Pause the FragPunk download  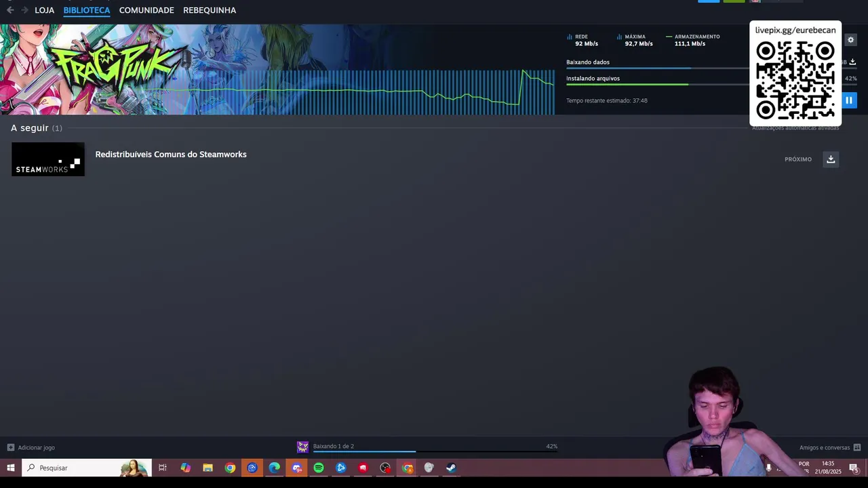click(848, 100)
